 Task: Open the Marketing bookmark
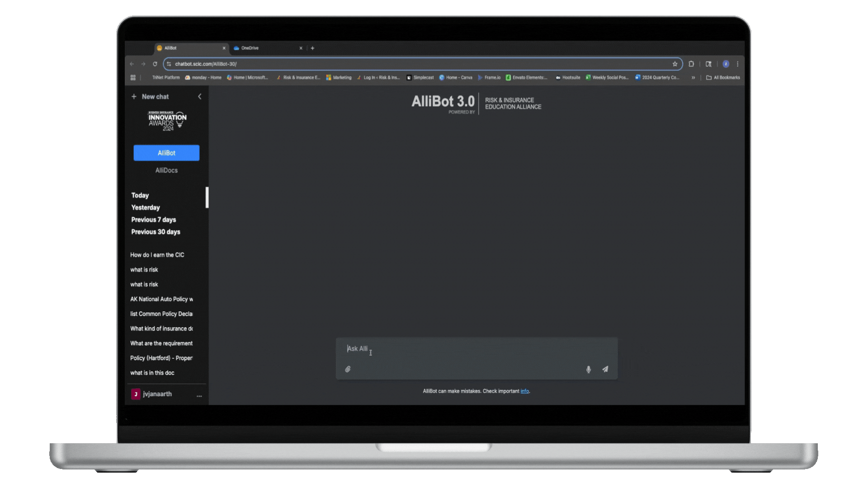tap(339, 78)
